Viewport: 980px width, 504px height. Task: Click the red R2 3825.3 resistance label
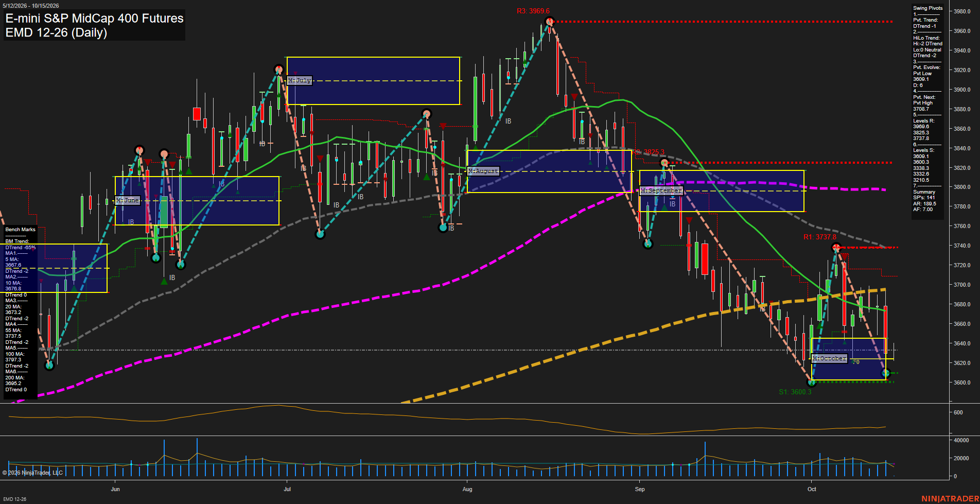tap(647, 152)
